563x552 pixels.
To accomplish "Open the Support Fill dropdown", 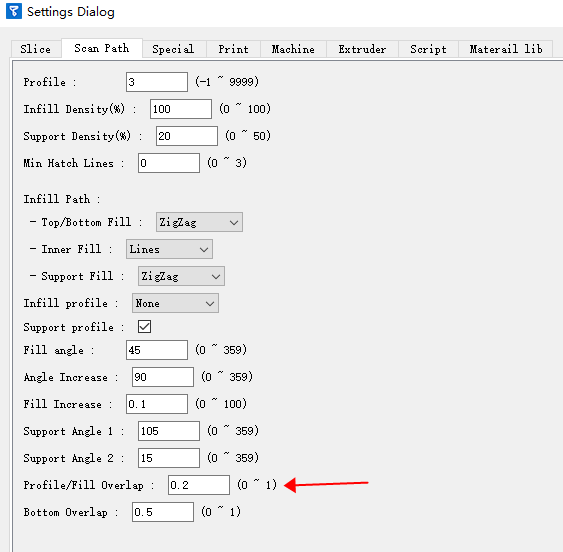I will [181, 276].
